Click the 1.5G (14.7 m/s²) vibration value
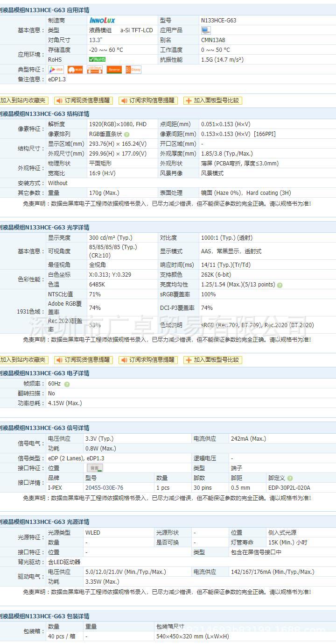Screen dimensions: 336x644 [x=222, y=59]
